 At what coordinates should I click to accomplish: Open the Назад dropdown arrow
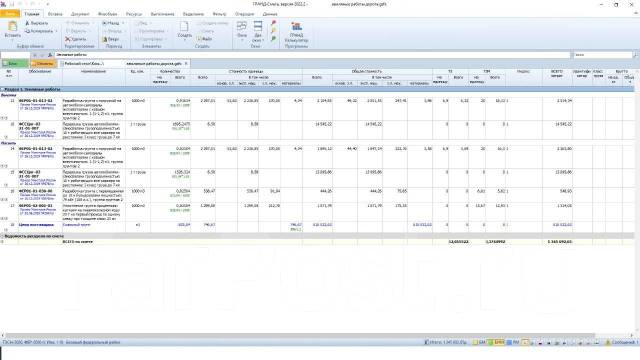point(123,23)
